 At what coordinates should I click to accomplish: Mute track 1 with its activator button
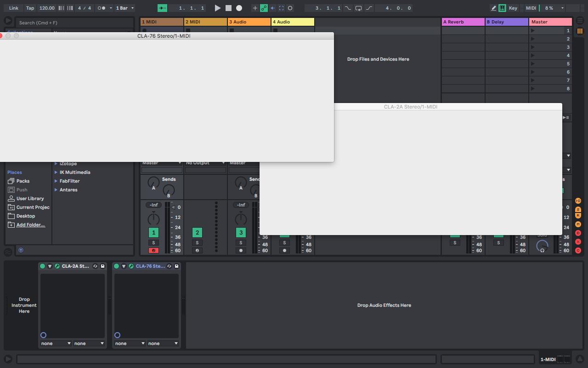tap(153, 233)
